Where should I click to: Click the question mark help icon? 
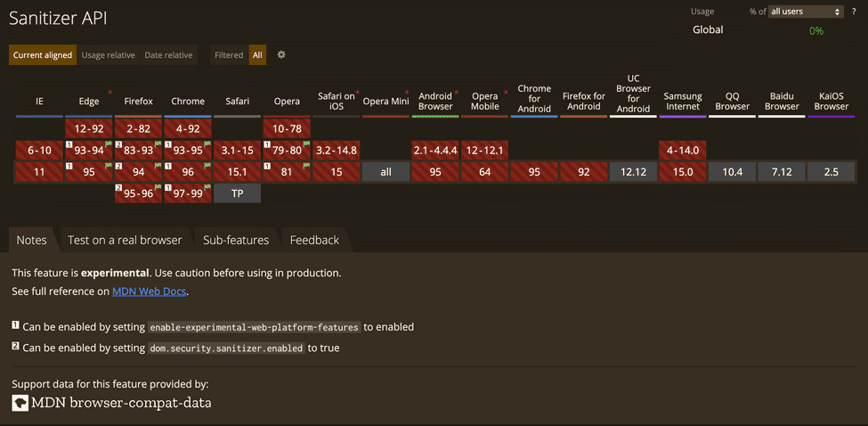point(854,12)
